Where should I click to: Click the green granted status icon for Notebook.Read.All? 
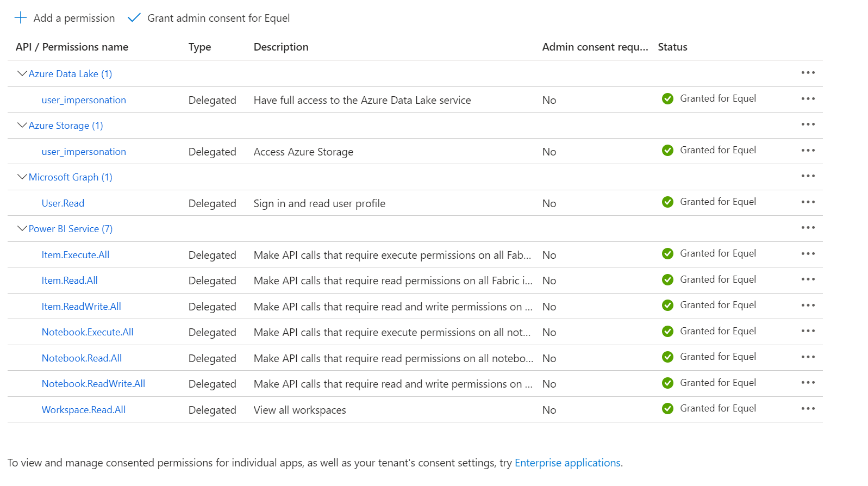pos(667,357)
